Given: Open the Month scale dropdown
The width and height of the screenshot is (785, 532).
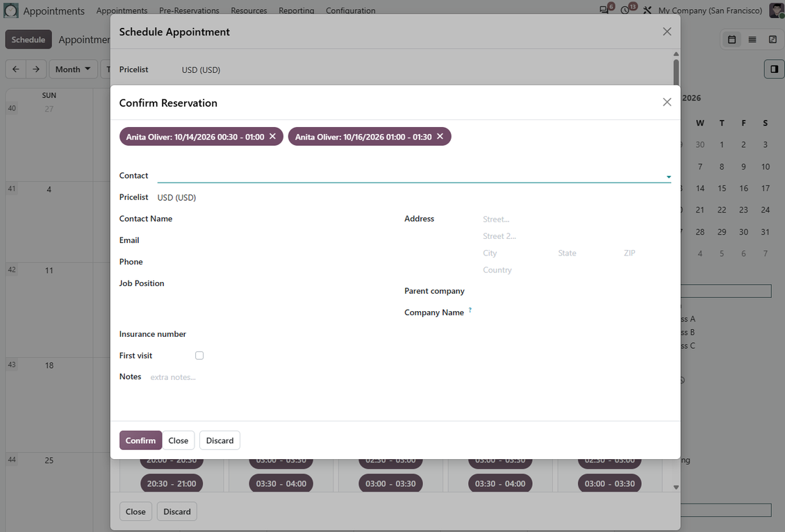Looking at the screenshot, I should coord(73,69).
